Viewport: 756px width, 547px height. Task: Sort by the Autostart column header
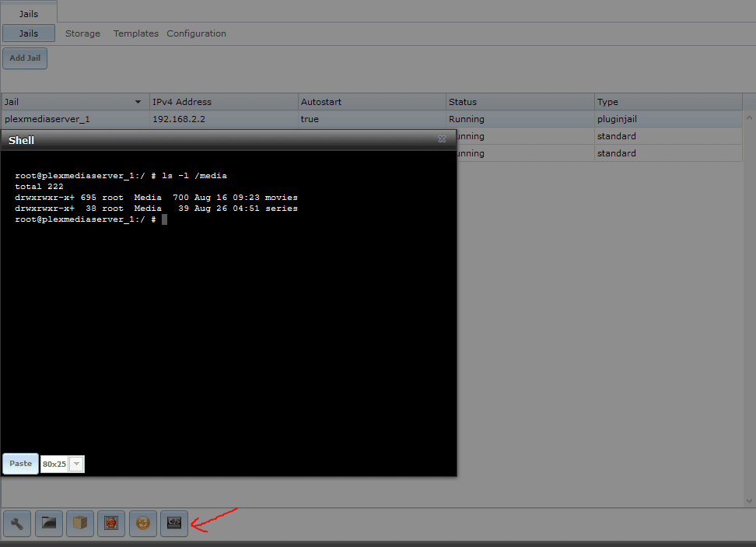[372, 102]
